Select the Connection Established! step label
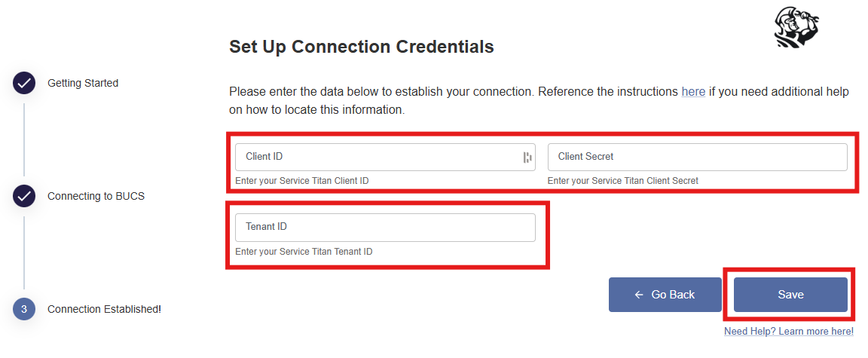Image resolution: width=868 pixels, height=358 pixels. click(105, 309)
